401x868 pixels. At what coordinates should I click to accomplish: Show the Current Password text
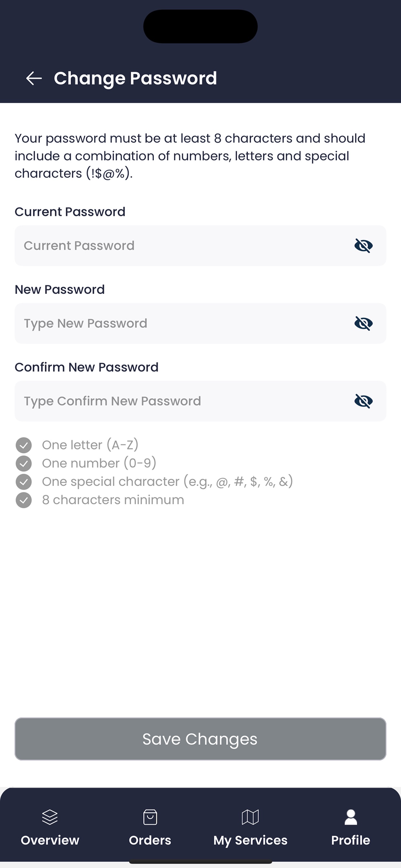coord(363,246)
